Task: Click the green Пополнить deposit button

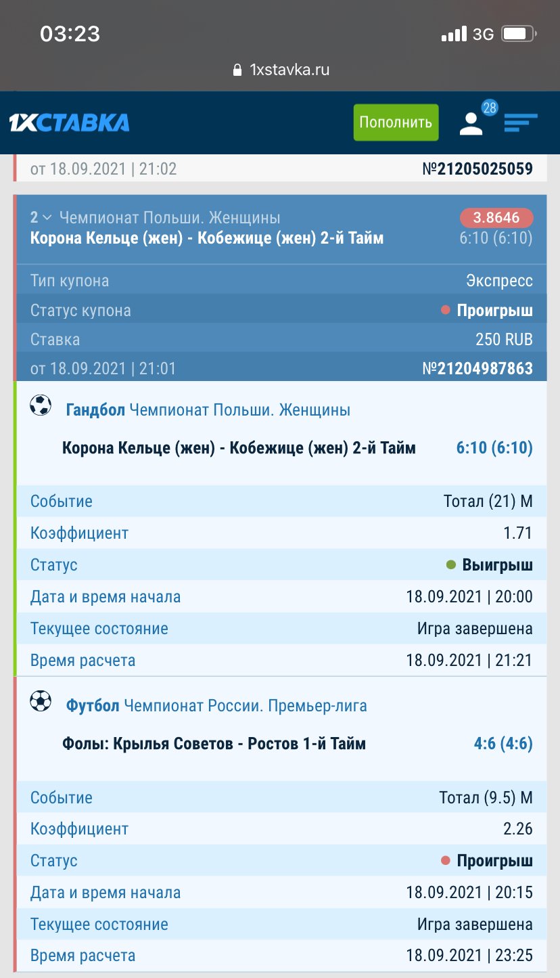Action: 396,123
